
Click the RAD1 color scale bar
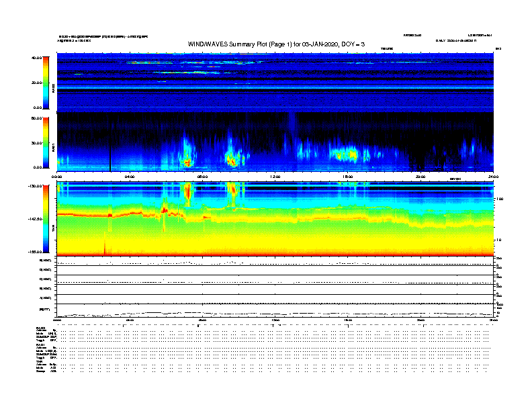pos(46,143)
